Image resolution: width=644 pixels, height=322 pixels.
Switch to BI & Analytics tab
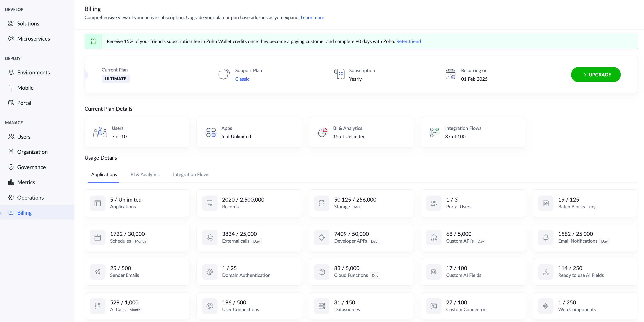(x=145, y=174)
